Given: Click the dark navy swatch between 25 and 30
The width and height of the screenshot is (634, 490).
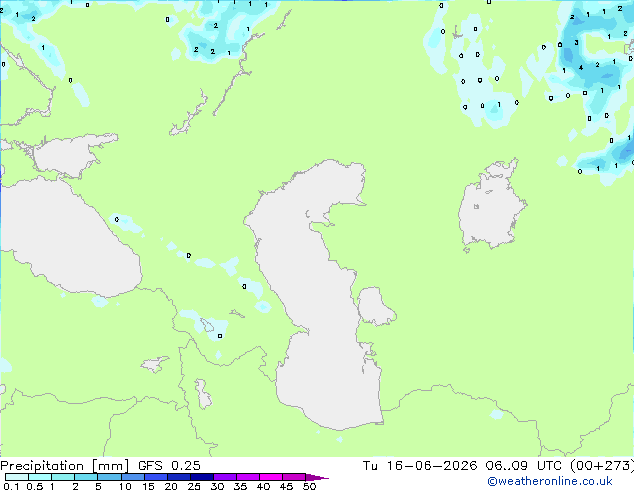Looking at the screenshot, I should click(201, 477).
